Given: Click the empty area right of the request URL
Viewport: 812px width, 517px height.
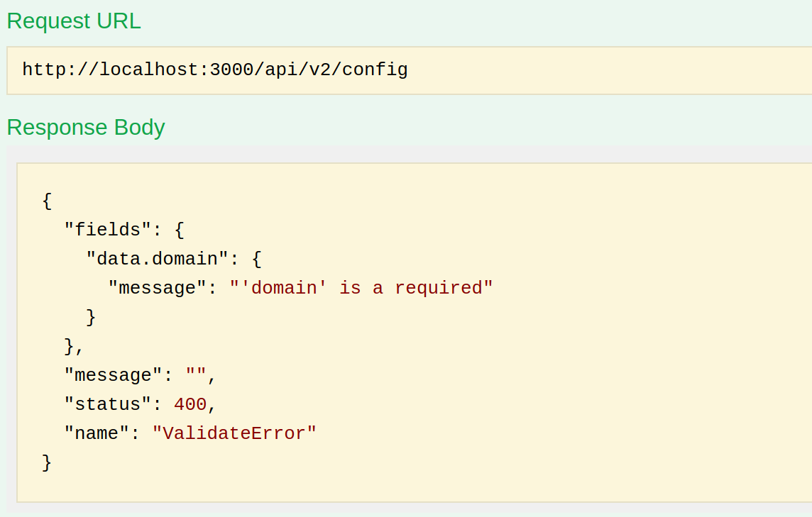Looking at the screenshot, I should tap(603, 70).
